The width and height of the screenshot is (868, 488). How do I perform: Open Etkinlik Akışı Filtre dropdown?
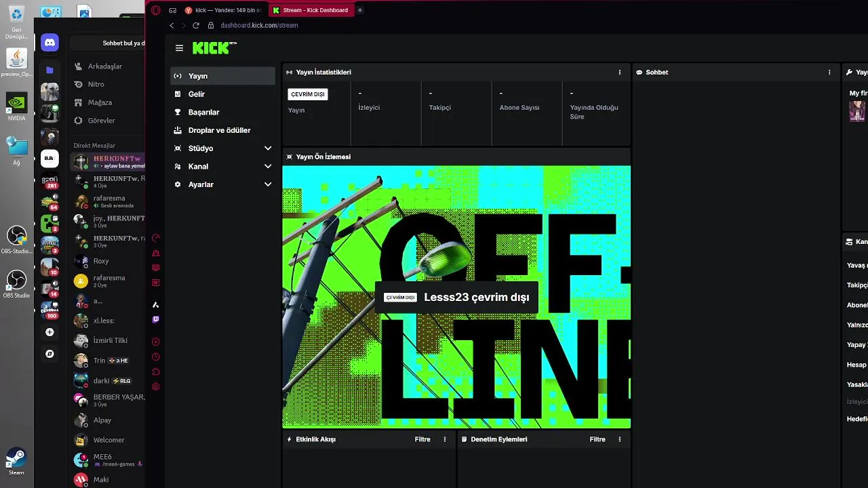point(422,439)
